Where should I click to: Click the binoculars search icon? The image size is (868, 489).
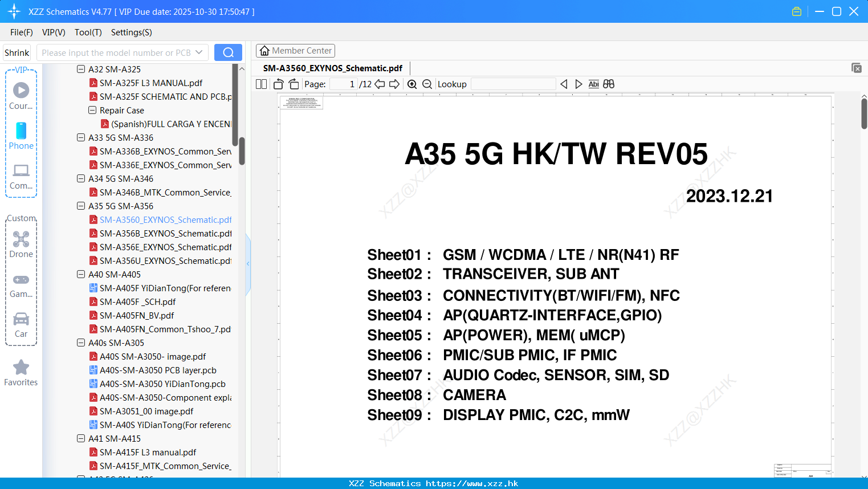(x=609, y=84)
